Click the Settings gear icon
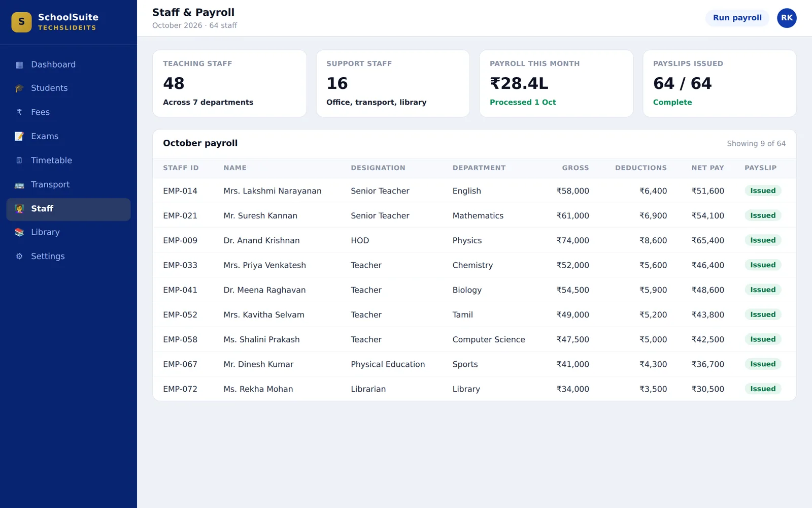The image size is (812, 508). click(x=19, y=257)
